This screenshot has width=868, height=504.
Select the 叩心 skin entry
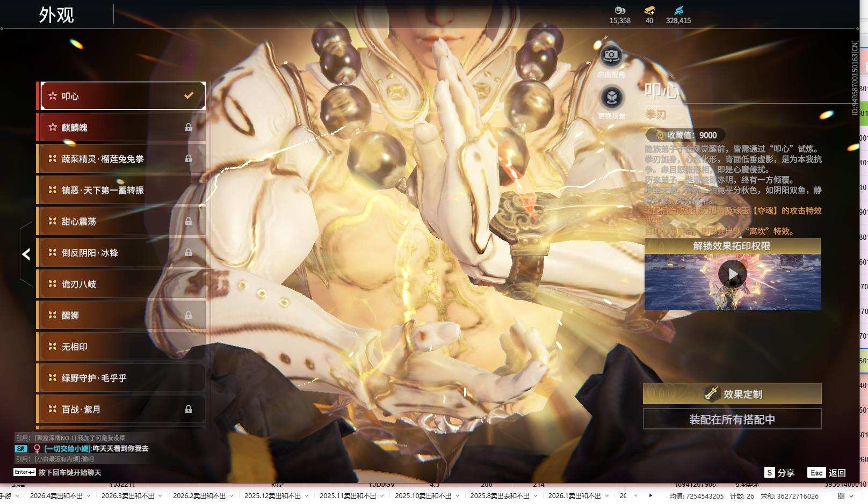pos(123,96)
